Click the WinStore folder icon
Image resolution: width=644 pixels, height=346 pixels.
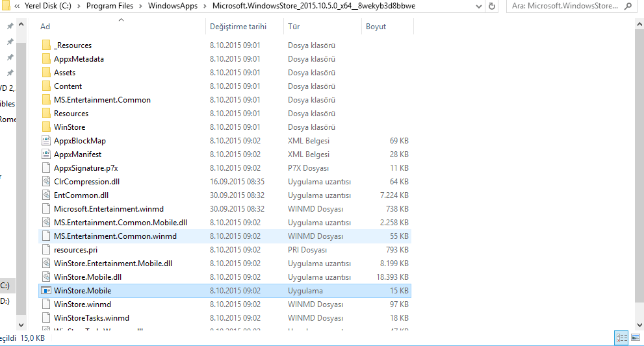click(x=46, y=127)
